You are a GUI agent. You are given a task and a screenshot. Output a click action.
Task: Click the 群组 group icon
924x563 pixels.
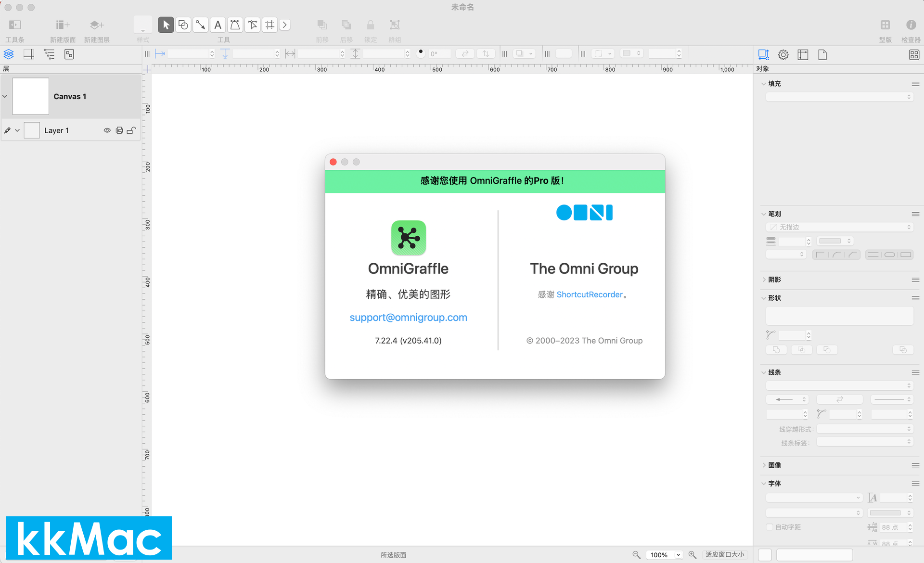395,25
